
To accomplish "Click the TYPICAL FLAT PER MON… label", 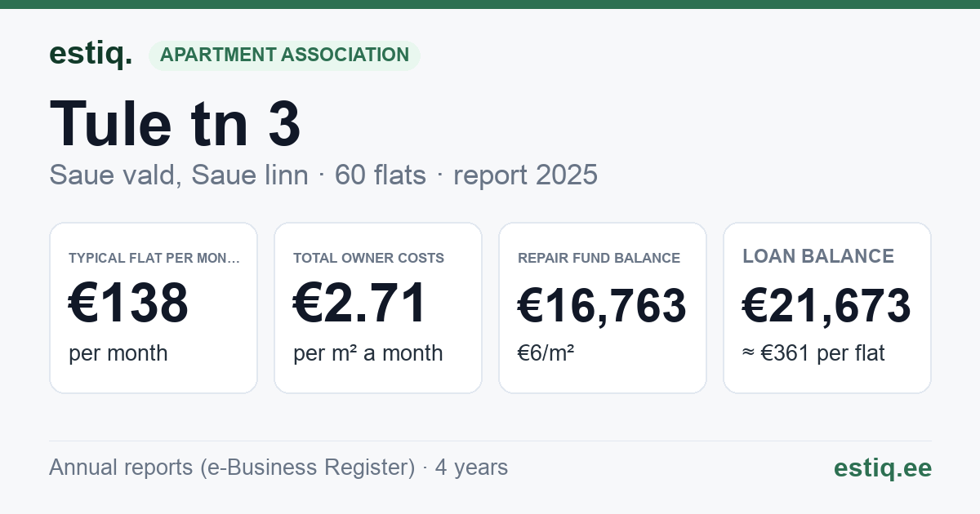I will pyautogui.click(x=154, y=258).
